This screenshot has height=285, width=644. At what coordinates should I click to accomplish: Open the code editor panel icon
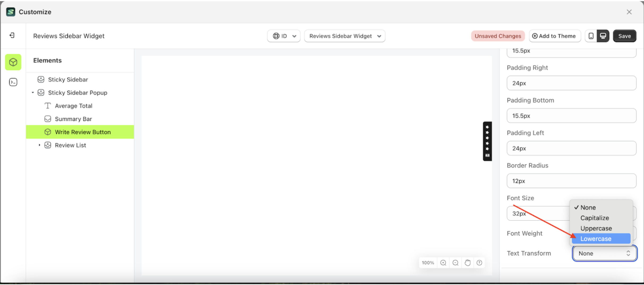13,82
